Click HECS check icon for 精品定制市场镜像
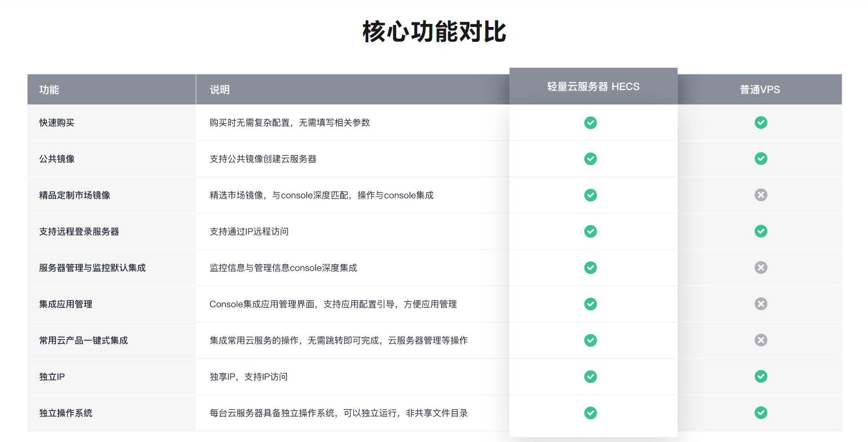The width and height of the screenshot is (868, 442). [590, 195]
